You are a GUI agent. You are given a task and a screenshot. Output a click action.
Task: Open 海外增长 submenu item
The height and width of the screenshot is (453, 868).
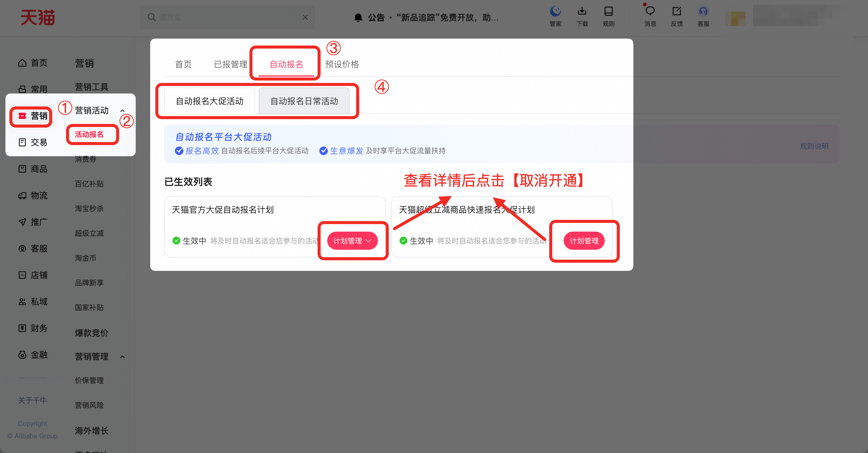[x=92, y=430]
